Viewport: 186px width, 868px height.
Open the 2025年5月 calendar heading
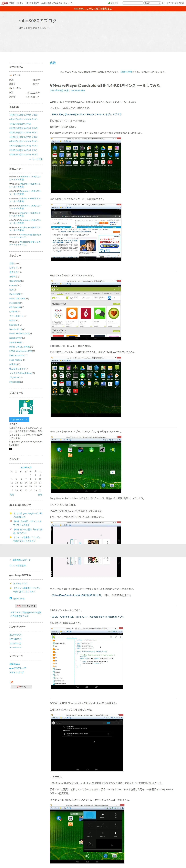[x=26, y=468]
